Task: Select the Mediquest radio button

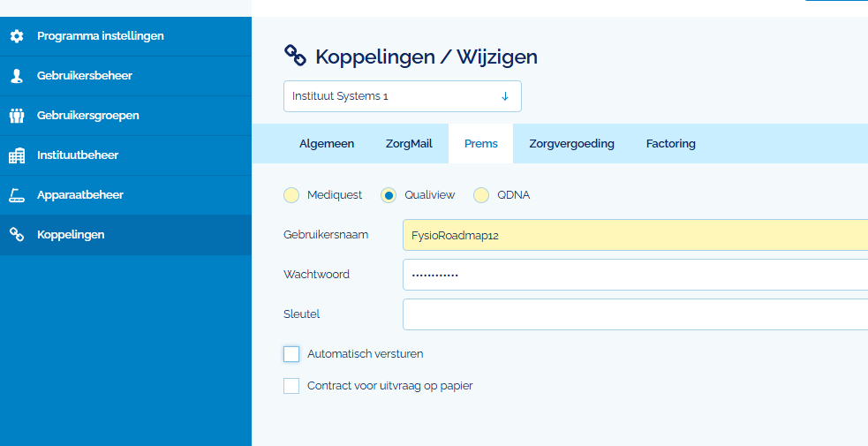Action: (291, 195)
